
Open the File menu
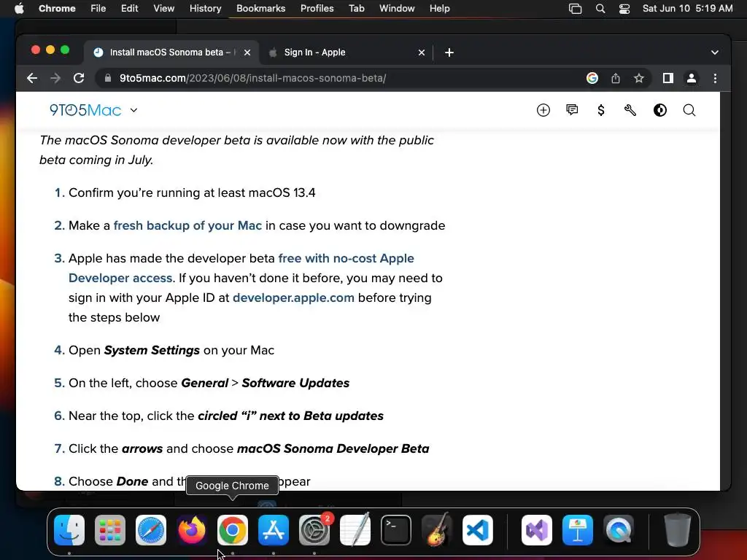point(98,9)
